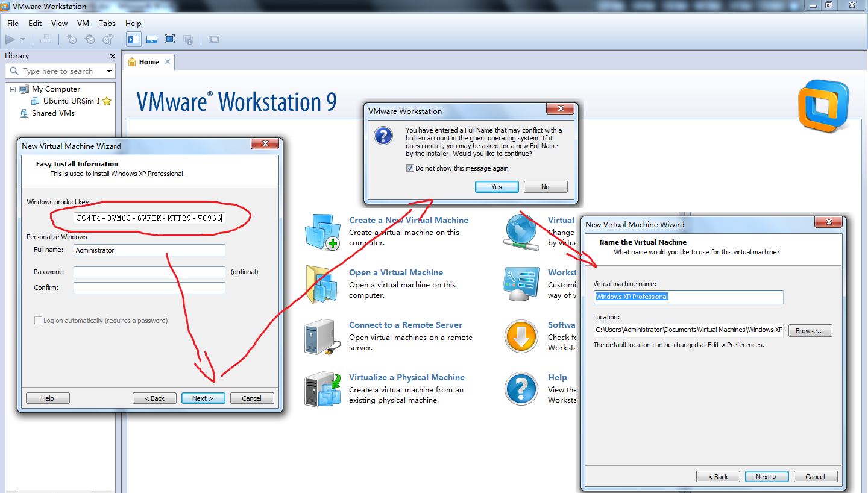Screen dimensions: 868x493
Task: Uncheck Do not show this message again
Action: pyautogui.click(x=410, y=168)
